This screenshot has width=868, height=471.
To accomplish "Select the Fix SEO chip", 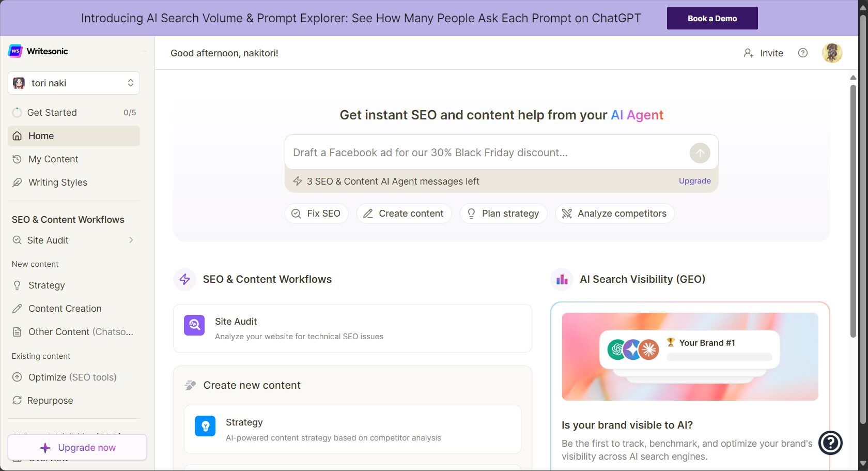I will point(316,214).
